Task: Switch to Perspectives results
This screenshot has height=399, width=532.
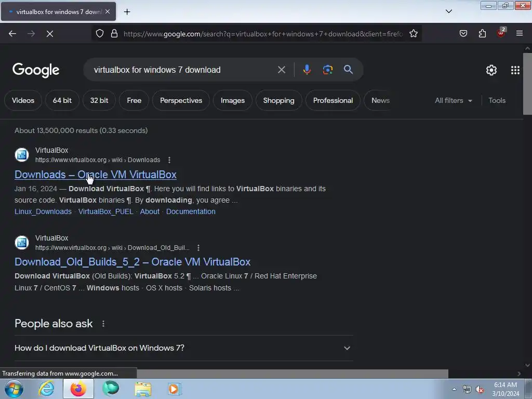Action: [x=181, y=100]
